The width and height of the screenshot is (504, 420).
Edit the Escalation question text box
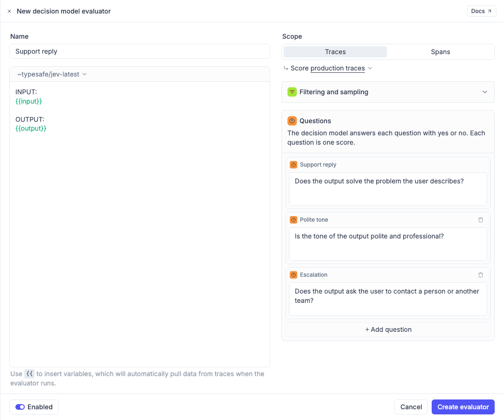[388, 299]
